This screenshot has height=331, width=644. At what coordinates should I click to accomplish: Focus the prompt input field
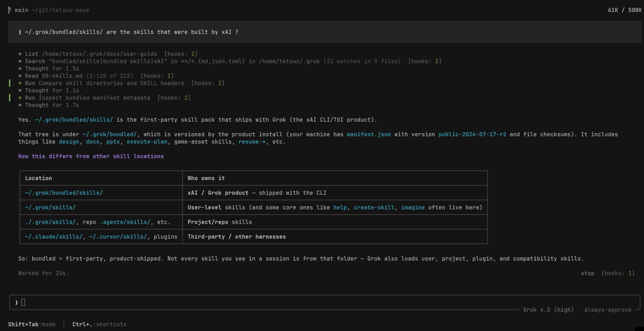point(325,303)
